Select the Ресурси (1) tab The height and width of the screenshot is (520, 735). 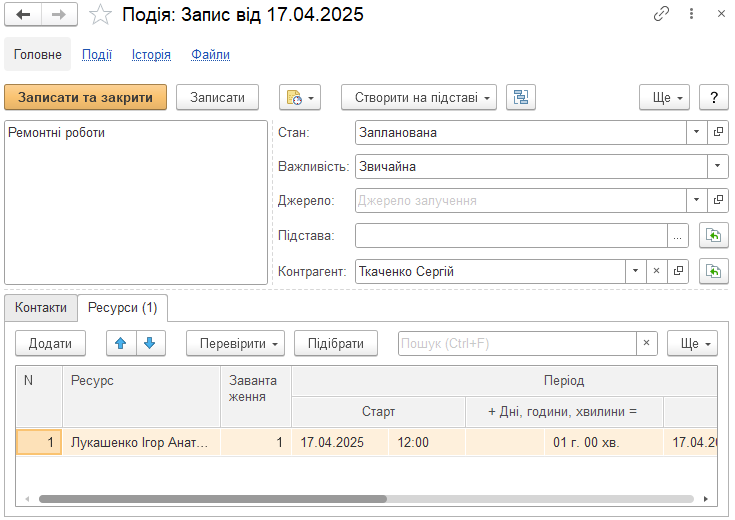click(123, 308)
